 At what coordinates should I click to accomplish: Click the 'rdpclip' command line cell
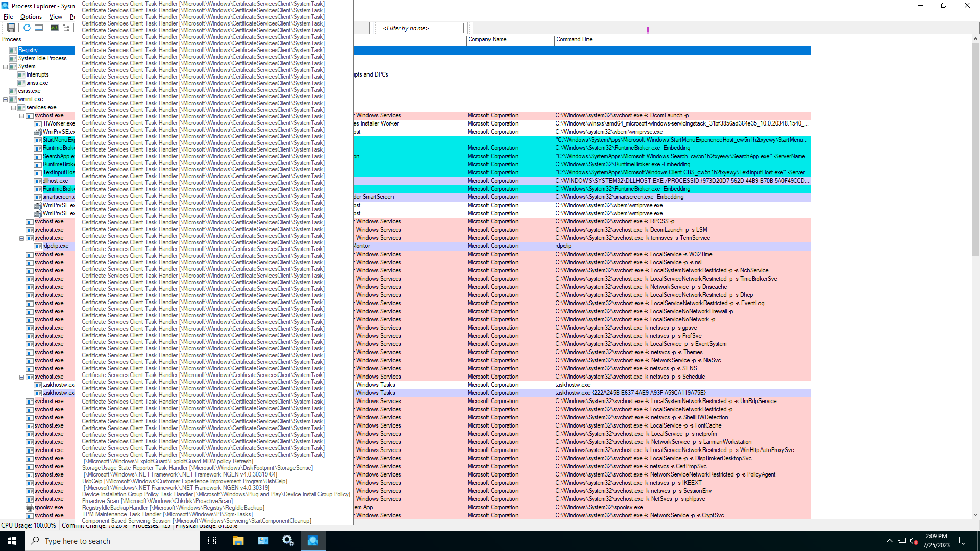coord(563,246)
